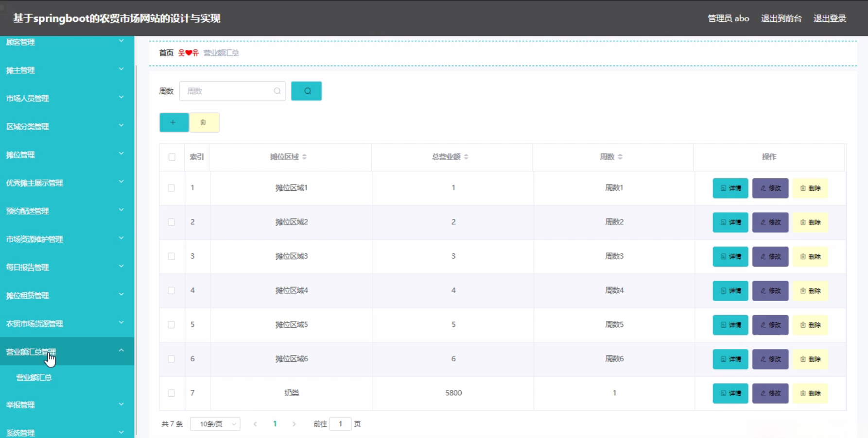Click 首页 in the breadcrumb
This screenshot has width=868, height=438.
[165, 53]
